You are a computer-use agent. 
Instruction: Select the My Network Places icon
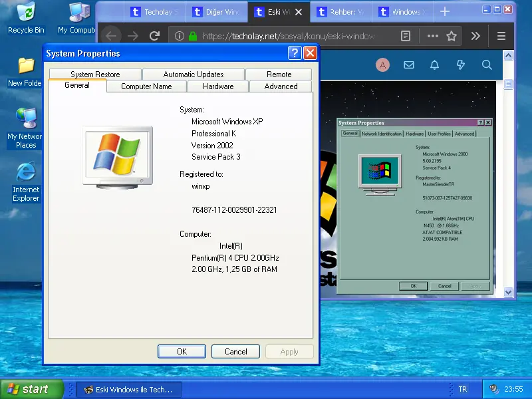[x=25, y=128]
